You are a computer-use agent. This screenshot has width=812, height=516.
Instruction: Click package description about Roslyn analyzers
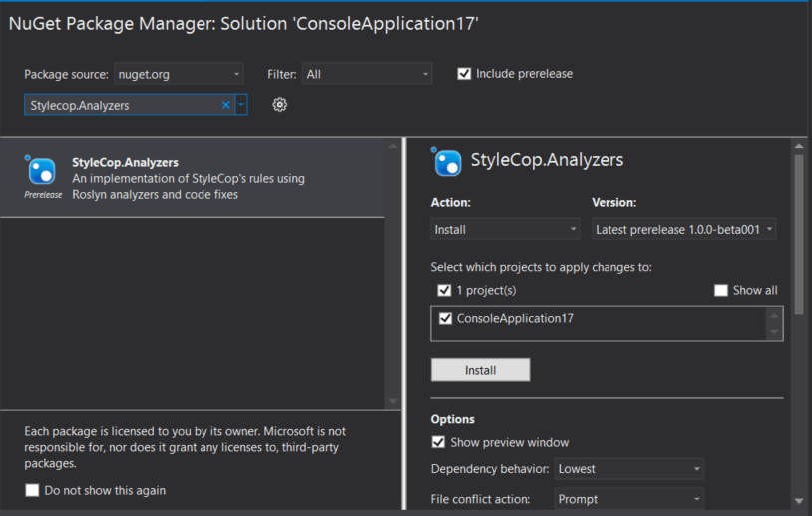(x=189, y=186)
